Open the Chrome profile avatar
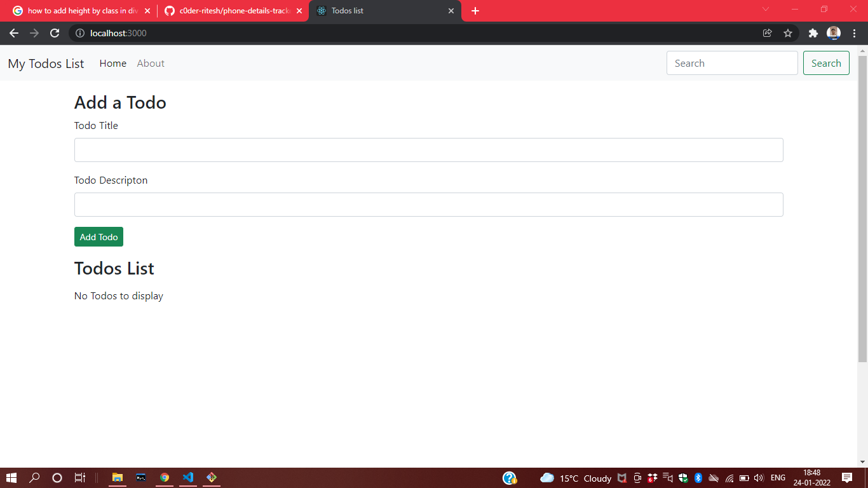 (834, 33)
